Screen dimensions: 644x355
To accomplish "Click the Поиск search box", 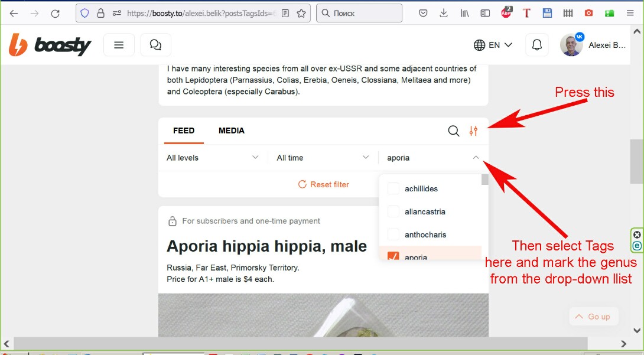I will pyautogui.click(x=359, y=13).
